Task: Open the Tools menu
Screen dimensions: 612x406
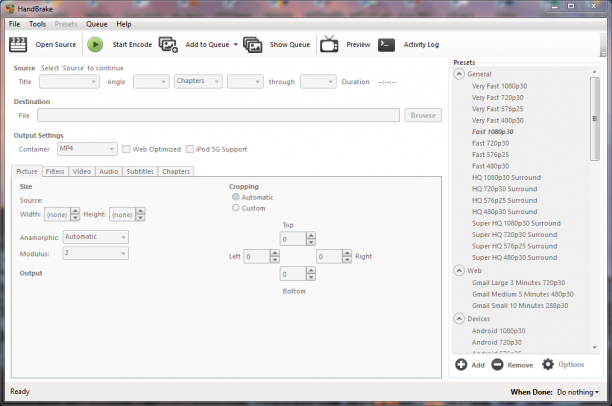Action: (37, 24)
